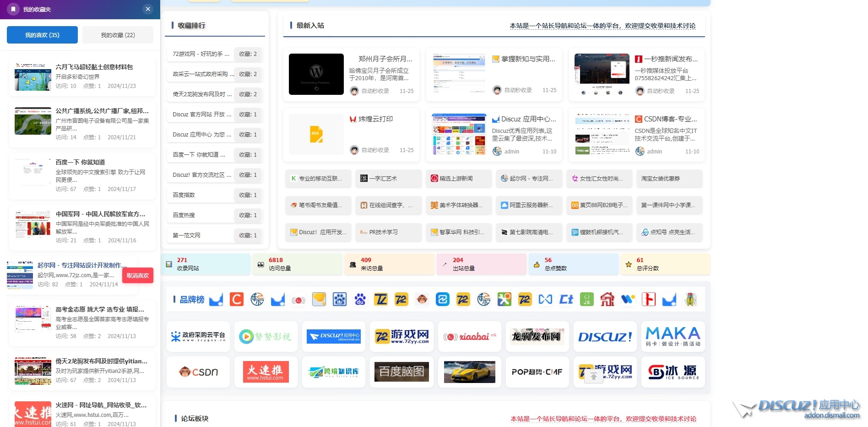Image resolution: width=868 pixels, height=427 pixels.
Task: Open 72游戏网 in the 收藏排行 list
Action: pyautogui.click(x=201, y=54)
